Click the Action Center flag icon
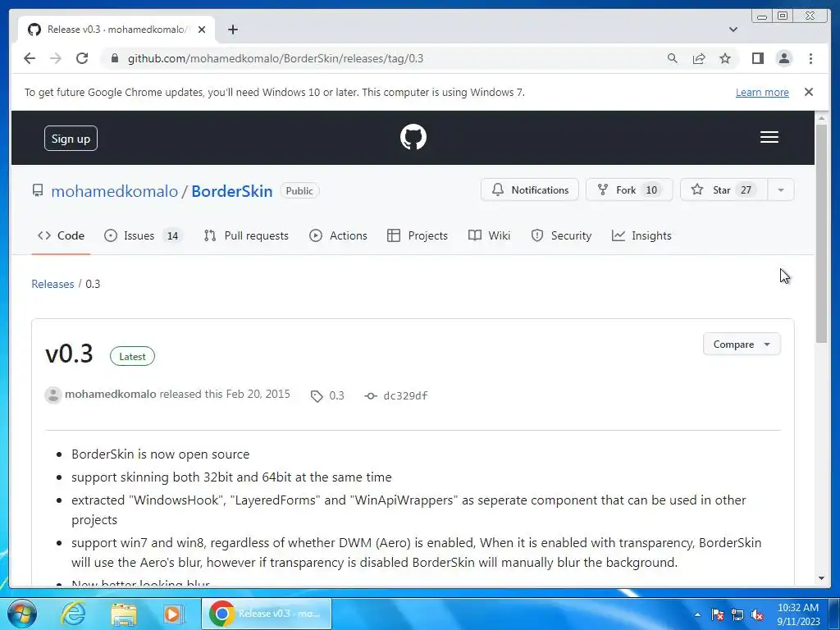The height and width of the screenshot is (630, 840). pos(717,614)
